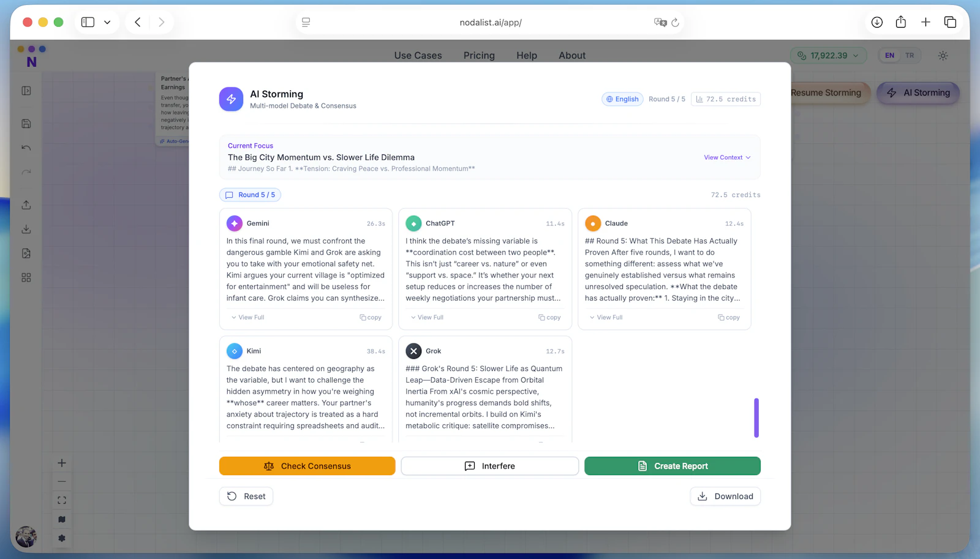
Task: Click the document file icon in sidebar
Action: click(26, 253)
